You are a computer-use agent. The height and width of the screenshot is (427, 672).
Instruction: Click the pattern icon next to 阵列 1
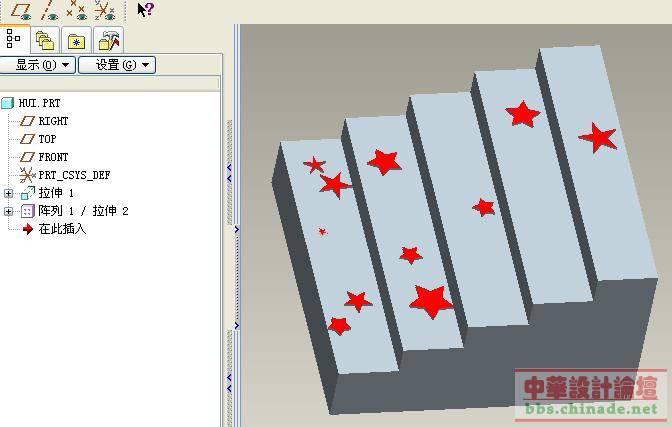[27, 211]
